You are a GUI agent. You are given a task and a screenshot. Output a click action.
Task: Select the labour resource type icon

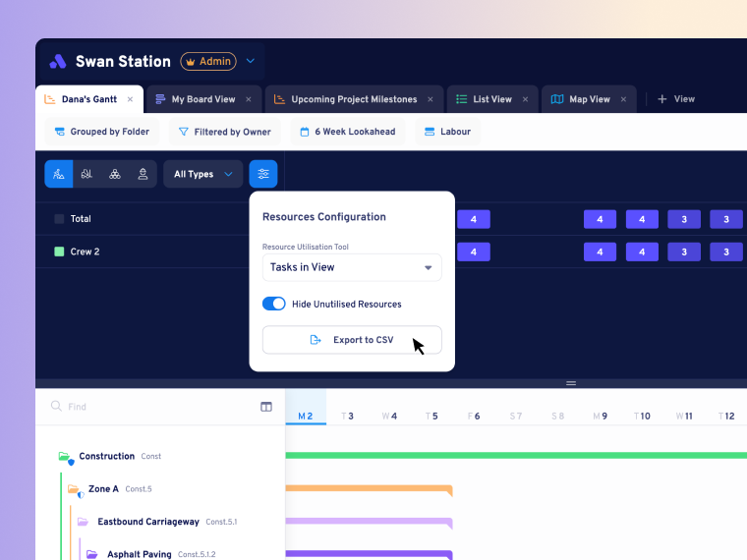[59, 174]
